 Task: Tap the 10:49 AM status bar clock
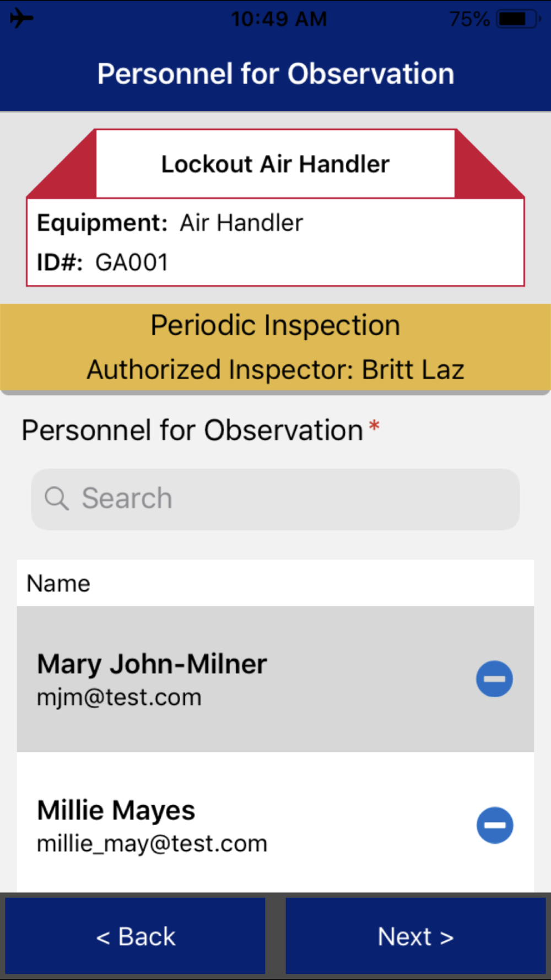click(x=279, y=19)
